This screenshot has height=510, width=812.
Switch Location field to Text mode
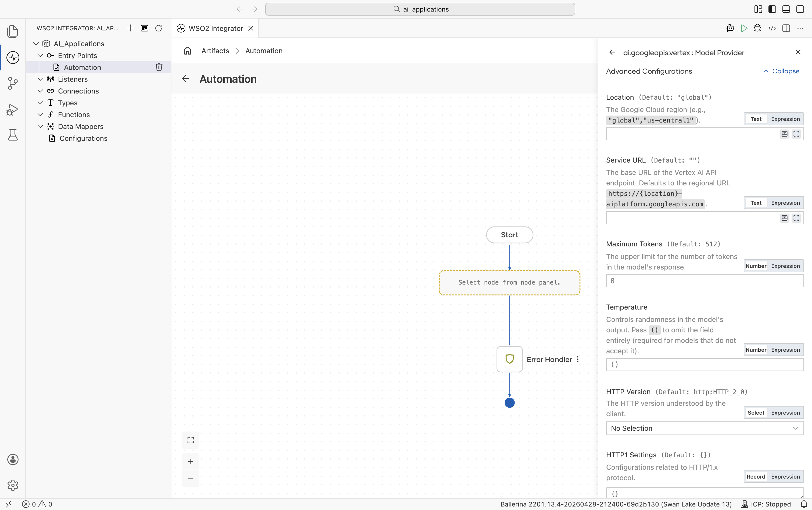coord(756,119)
